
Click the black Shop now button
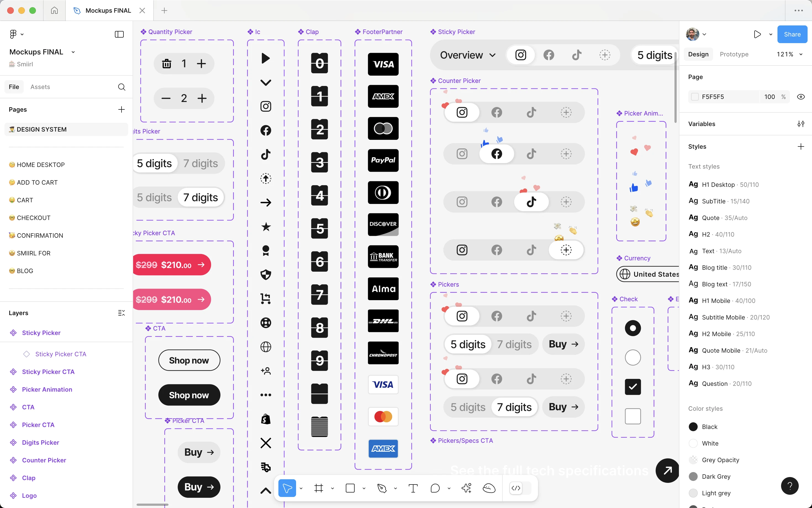tap(189, 395)
